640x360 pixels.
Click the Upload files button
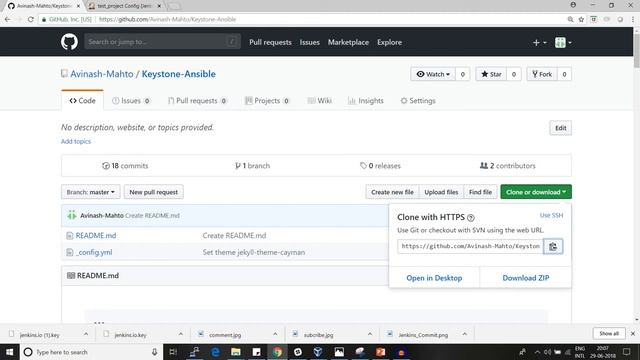[441, 192]
